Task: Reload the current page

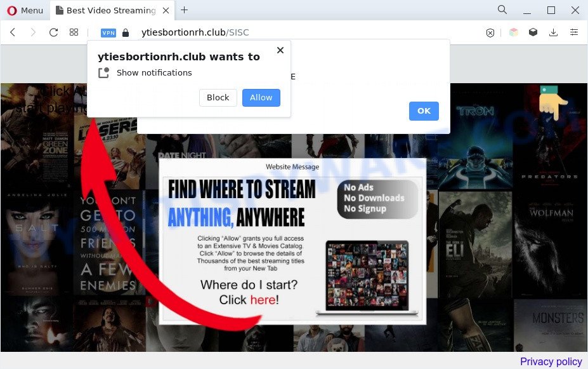Action: (x=54, y=32)
